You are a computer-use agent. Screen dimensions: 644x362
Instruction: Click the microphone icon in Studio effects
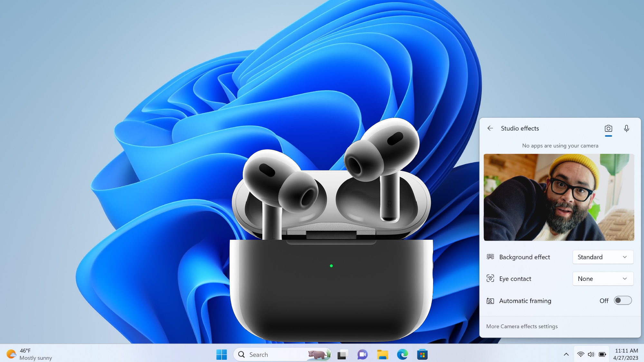click(626, 128)
